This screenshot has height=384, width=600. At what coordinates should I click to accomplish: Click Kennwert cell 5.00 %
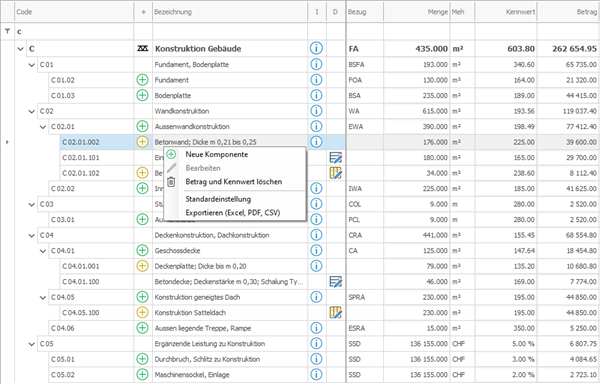[505, 343]
